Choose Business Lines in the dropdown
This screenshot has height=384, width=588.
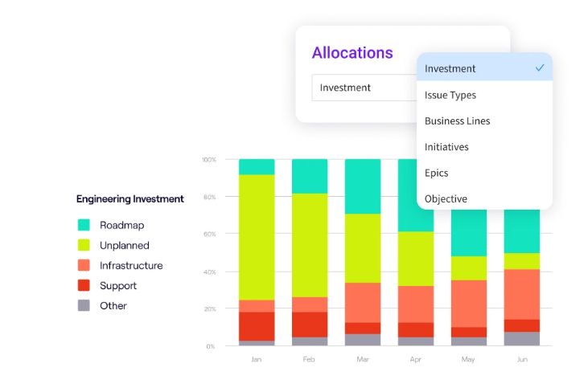click(x=457, y=121)
